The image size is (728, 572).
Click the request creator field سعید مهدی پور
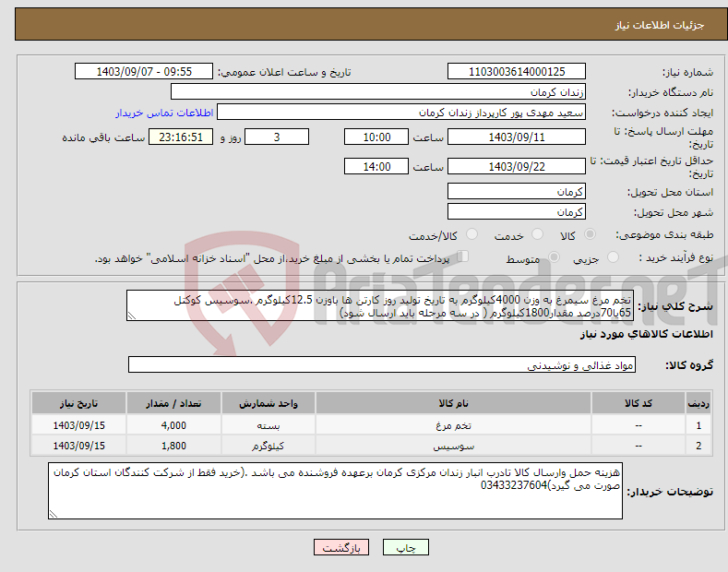tap(401, 113)
